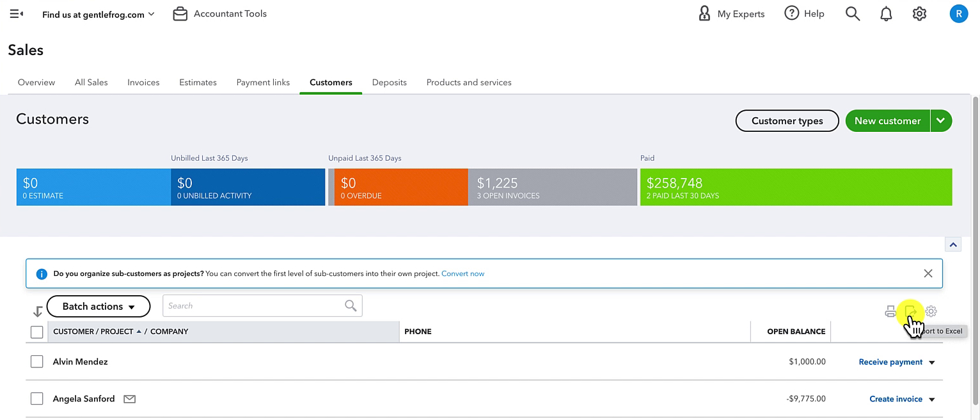Collapse the left navigation menu icon
This screenshot has height=420, width=980.
point(17,13)
